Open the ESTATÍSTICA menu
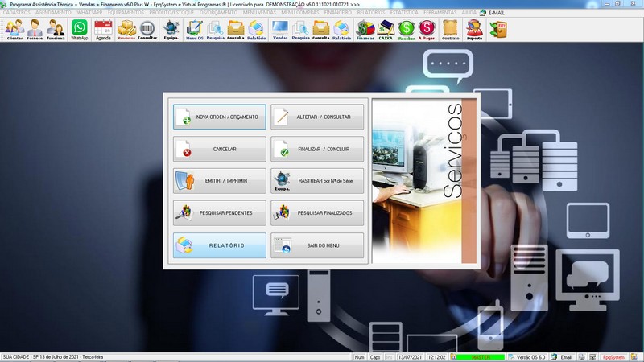 pyautogui.click(x=404, y=13)
